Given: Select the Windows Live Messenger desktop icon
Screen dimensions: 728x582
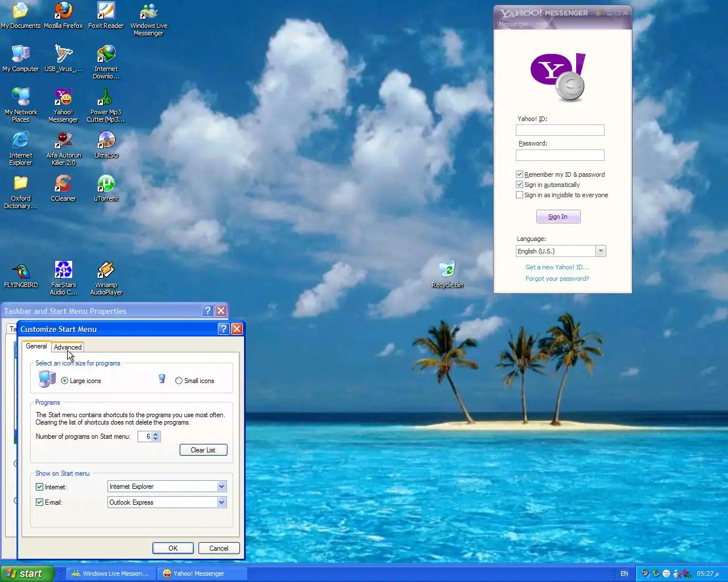Looking at the screenshot, I should (x=148, y=19).
